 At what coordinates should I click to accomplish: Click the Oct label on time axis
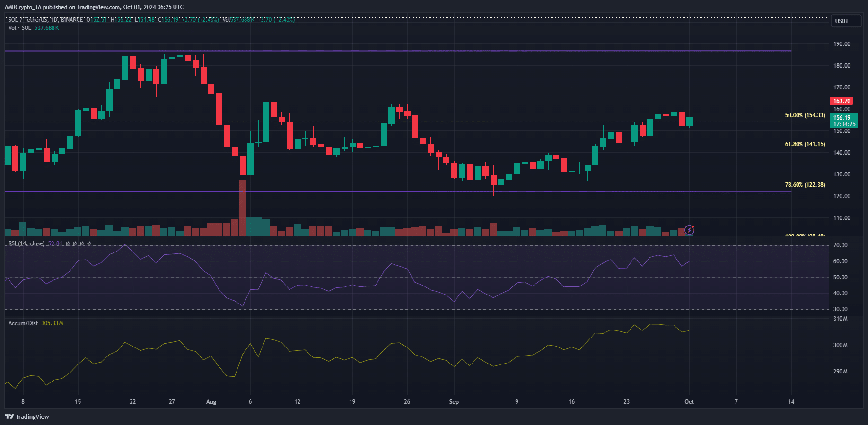click(x=689, y=402)
